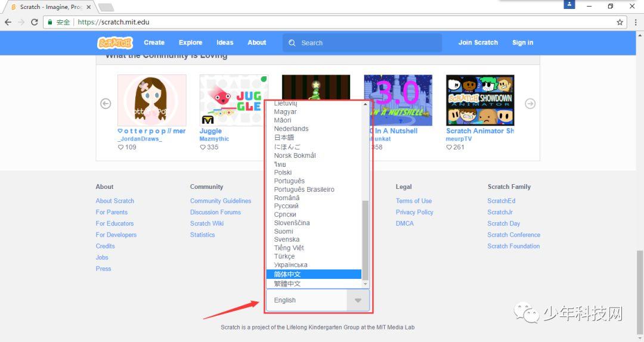This screenshot has height=342, width=644.
Task: Choose Norsk Bokmål language option
Action: tap(314, 156)
